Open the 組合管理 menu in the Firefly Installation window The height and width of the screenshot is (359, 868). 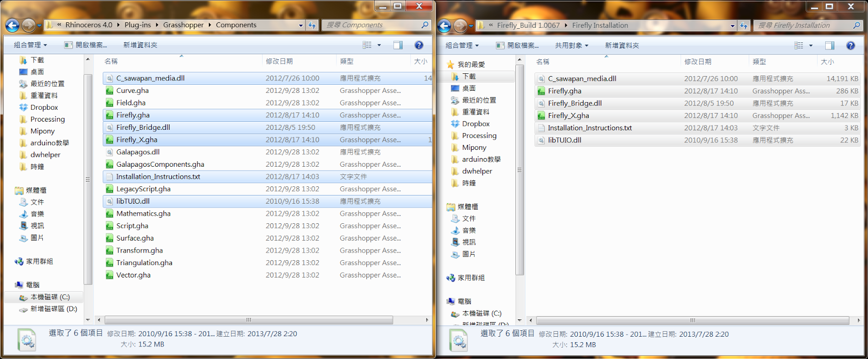(x=462, y=46)
